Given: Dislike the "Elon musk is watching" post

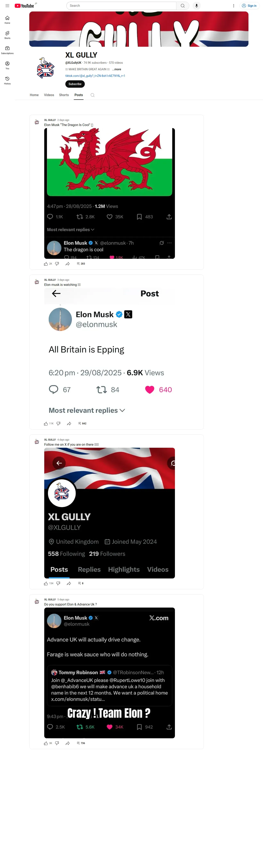Looking at the screenshot, I should [x=59, y=424].
